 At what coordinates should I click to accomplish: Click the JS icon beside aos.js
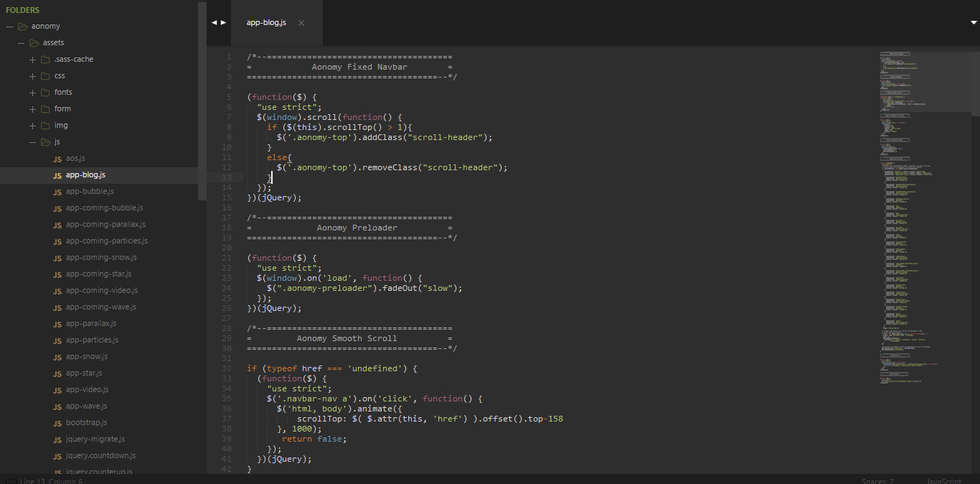pyautogui.click(x=57, y=159)
